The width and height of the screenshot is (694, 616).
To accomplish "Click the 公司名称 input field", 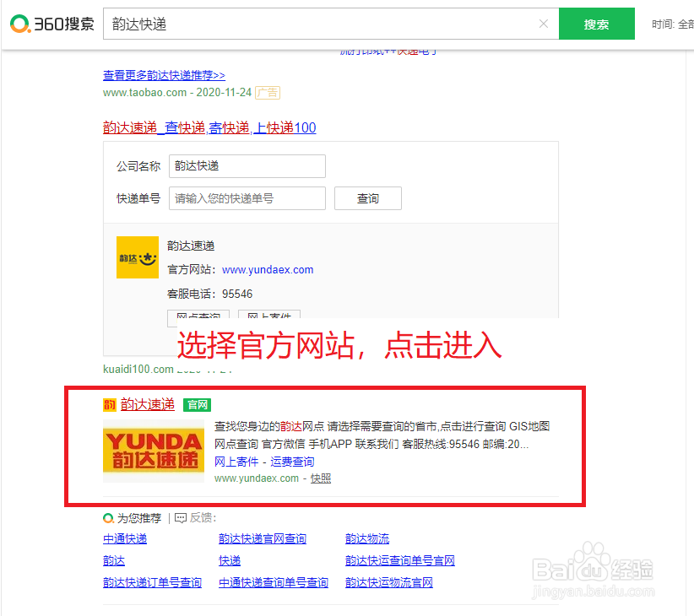I will tap(247, 166).
